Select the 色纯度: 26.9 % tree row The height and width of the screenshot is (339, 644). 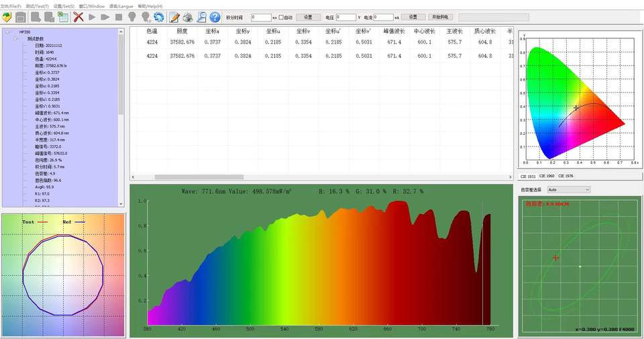click(48, 160)
